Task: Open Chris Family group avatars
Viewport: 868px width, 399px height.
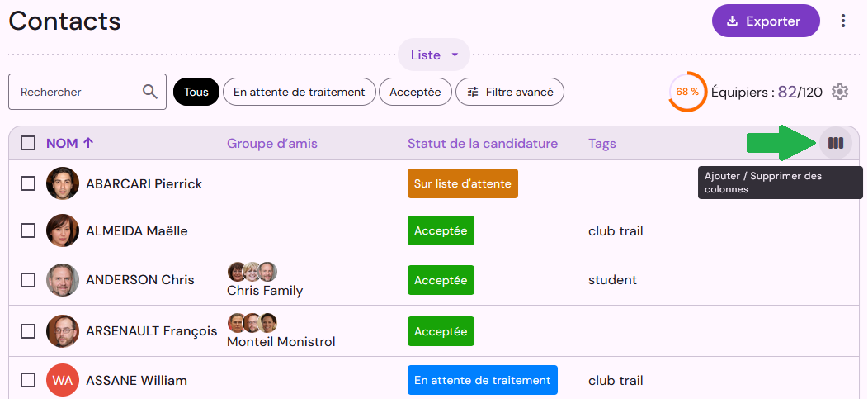Action: click(252, 272)
